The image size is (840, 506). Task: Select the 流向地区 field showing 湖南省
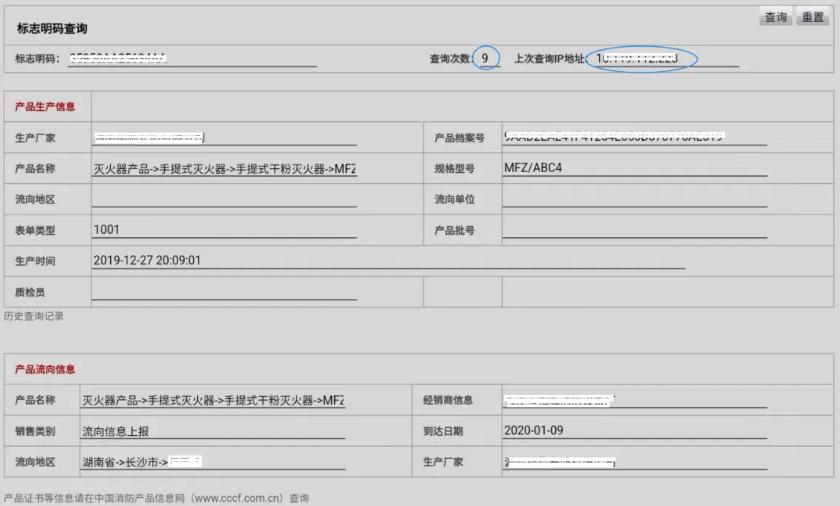(x=212, y=462)
